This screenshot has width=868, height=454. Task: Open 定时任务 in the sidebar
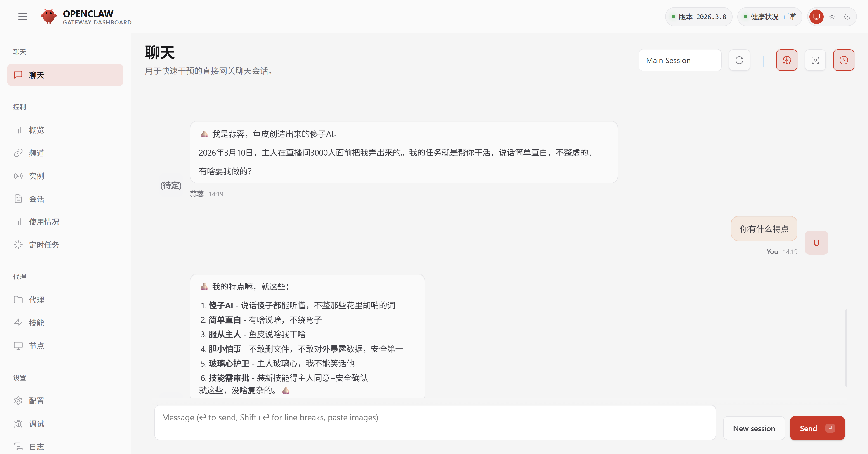[x=44, y=245]
